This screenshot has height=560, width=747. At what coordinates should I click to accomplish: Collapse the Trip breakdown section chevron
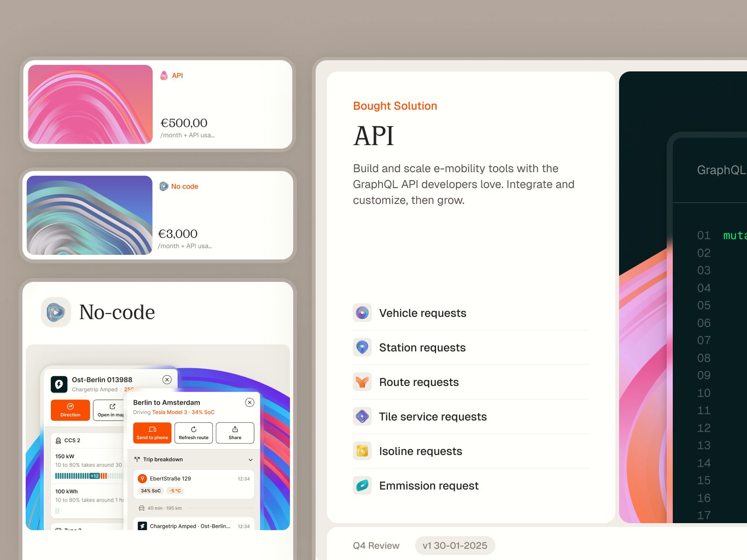pyautogui.click(x=251, y=460)
